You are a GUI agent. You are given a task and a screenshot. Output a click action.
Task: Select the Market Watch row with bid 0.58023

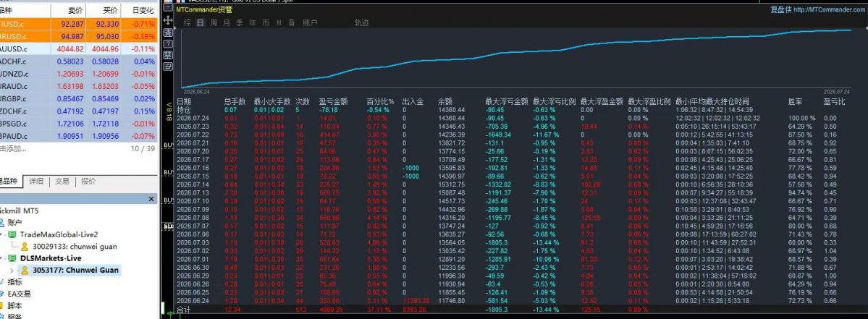pyautogui.click(x=79, y=61)
